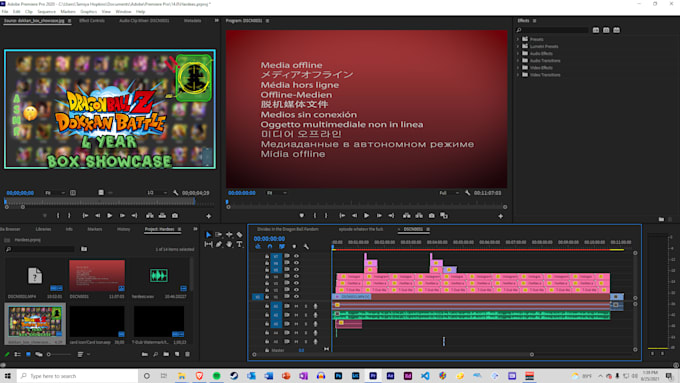The width and height of the screenshot is (680, 383).
Task: Play the Program monitor
Action: coord(366,216)
